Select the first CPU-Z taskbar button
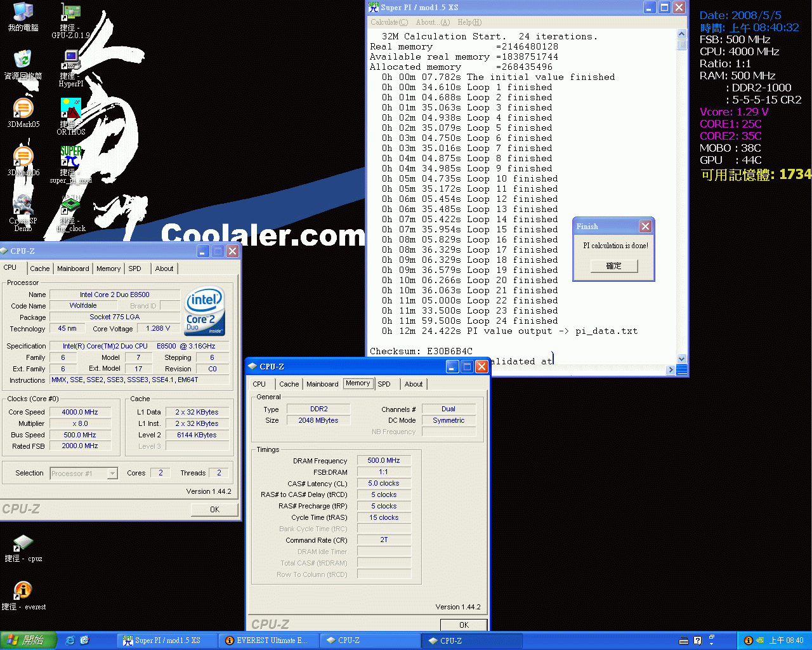The width and height of the screenshot is (812, 650). coord(370,640)
